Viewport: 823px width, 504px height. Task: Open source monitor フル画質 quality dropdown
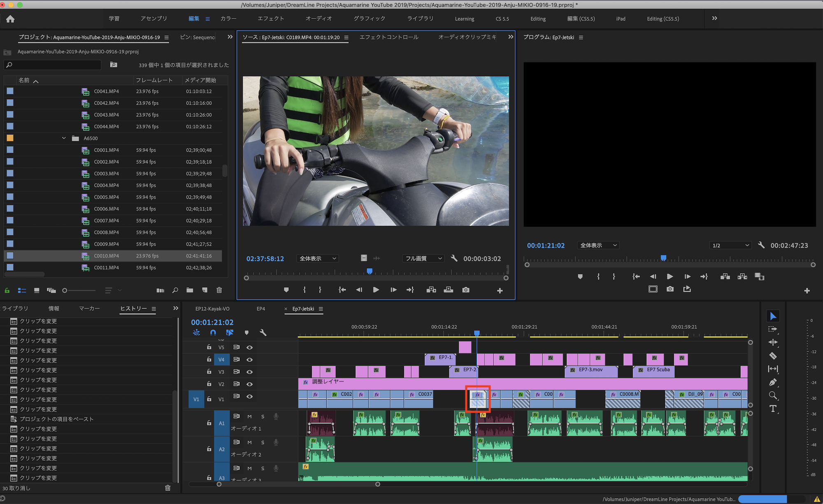(423, 258)
